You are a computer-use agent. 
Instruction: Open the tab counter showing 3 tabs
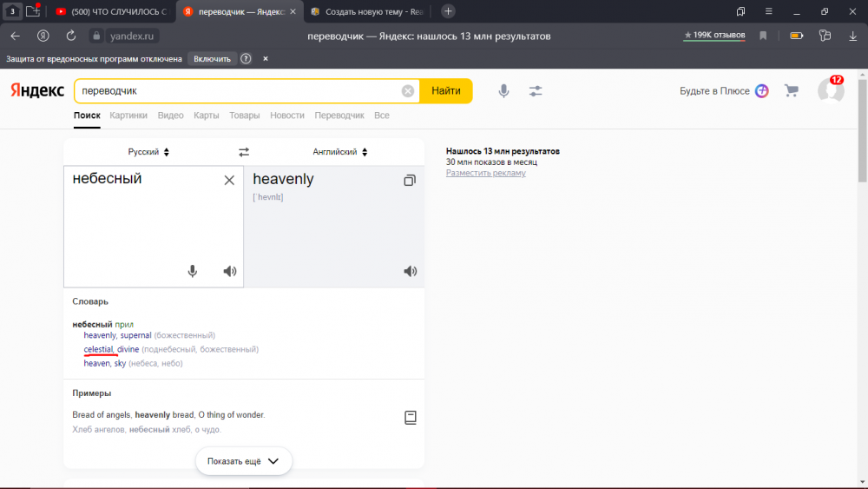(12, 11)
